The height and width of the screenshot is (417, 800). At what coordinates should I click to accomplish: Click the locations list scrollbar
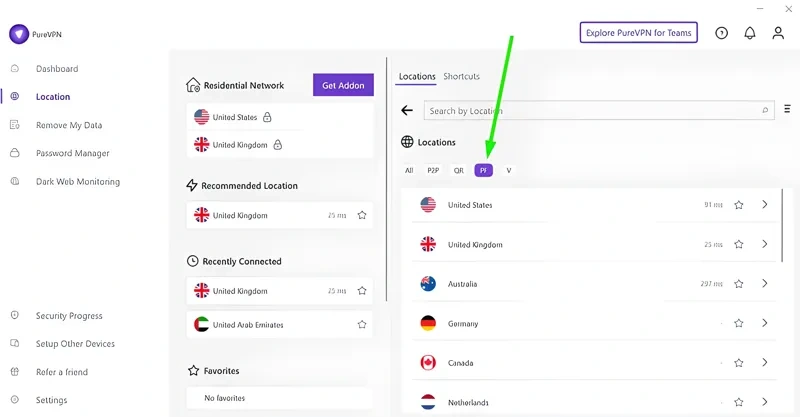tap(782, 226)
